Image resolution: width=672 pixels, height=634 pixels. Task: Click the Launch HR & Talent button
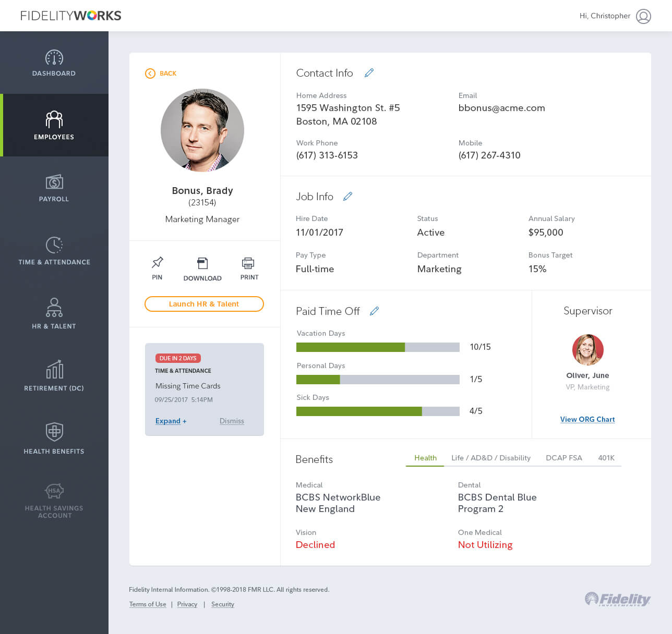click(204, 304)
